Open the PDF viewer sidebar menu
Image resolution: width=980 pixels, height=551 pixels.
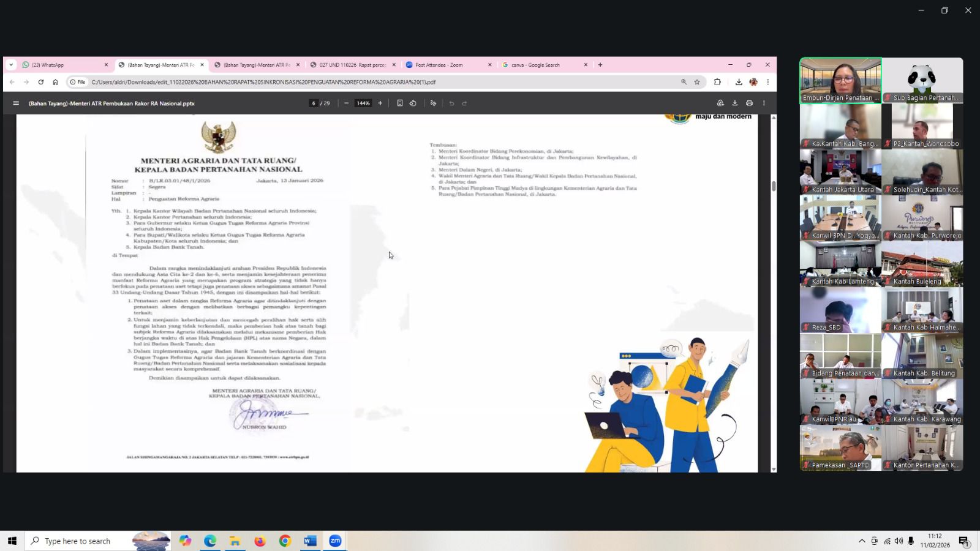[16, 103]
